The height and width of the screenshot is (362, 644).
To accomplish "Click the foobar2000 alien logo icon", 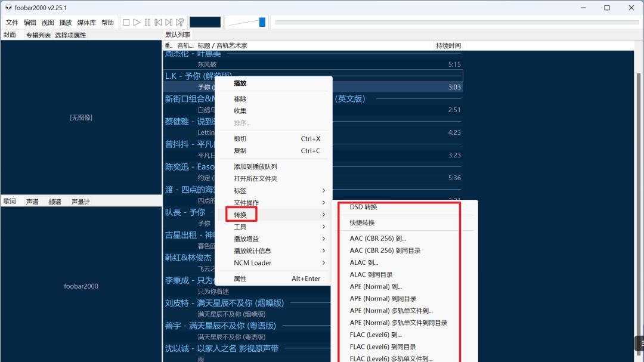I will tap(8, 7).
